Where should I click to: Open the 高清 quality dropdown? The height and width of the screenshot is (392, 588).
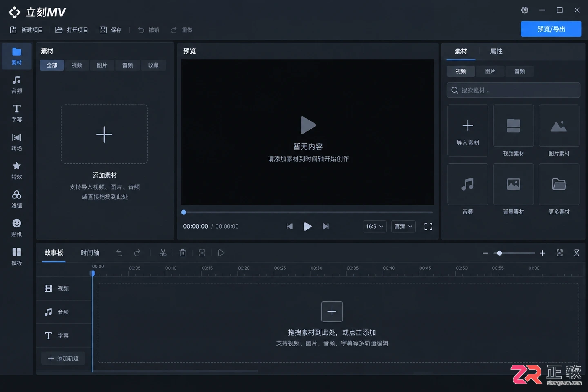click(403, 227)
